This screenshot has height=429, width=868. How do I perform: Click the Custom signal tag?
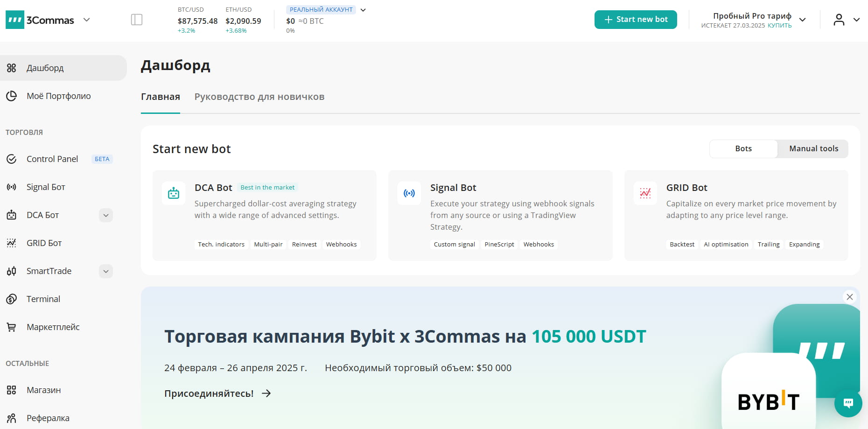click(454, 245)
